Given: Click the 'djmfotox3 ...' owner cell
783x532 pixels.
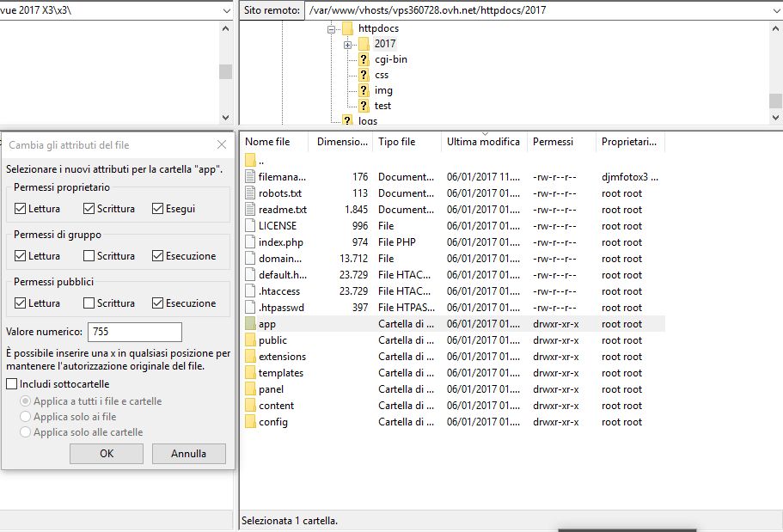Looking at the screenshot, I should click(x=630, y=177).
